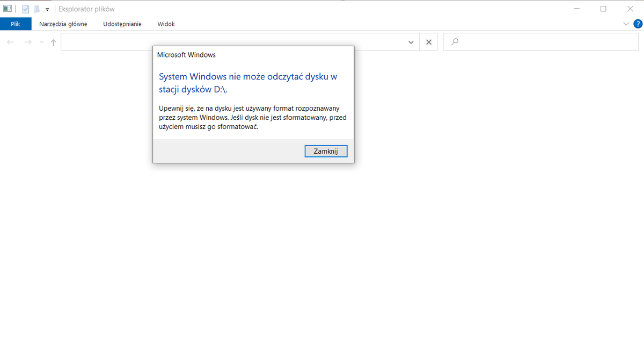Expand the ribbon using the chevron
The image size is (644, 338).
(626, 24)
